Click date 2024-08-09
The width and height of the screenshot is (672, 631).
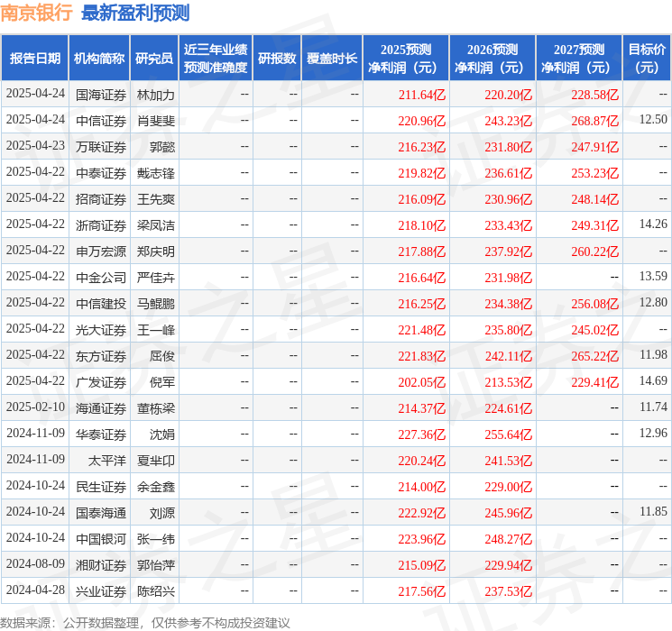pyautogui.click(x=35, y=563)
